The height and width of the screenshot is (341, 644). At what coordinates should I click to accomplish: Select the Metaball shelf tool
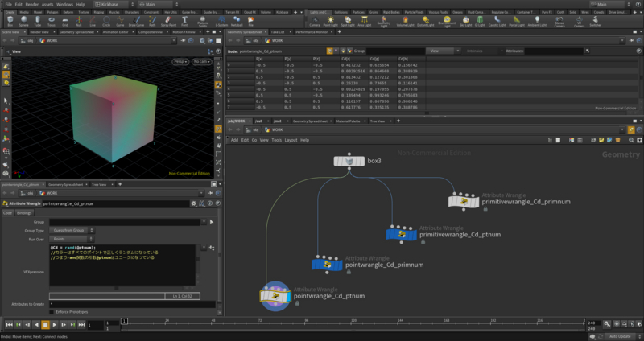(x=237, y=21)
